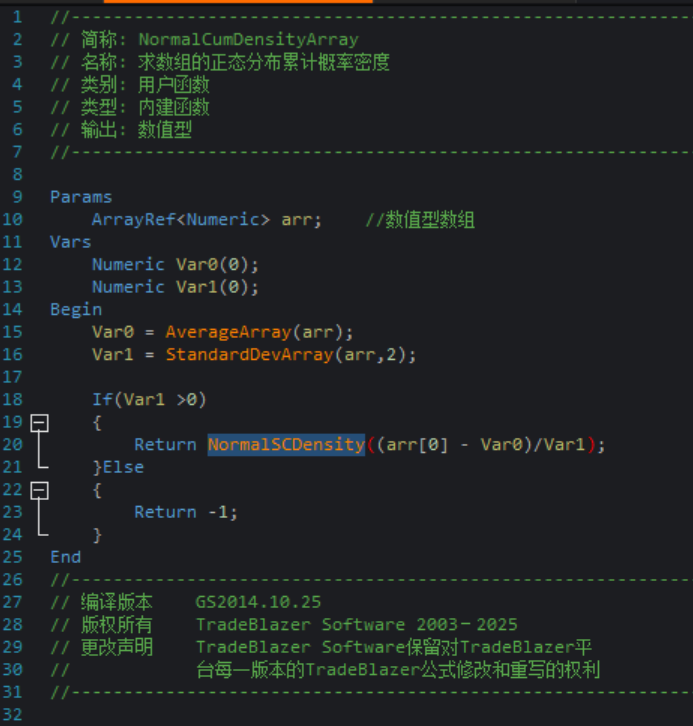Click the 内建函数 type comment
The height and width of the screenshot is (726, 693).
click(174, 107)
